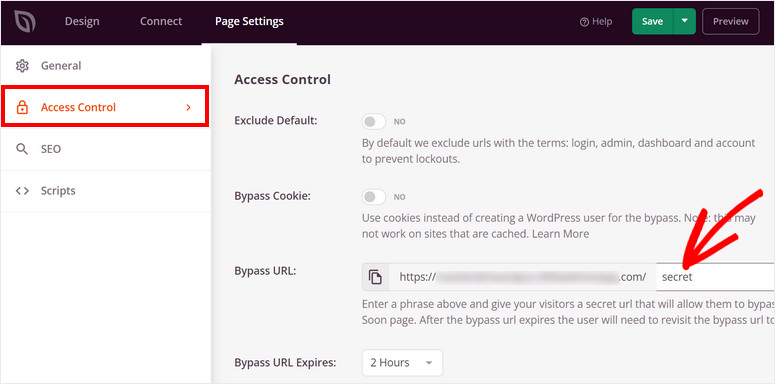The width and height of the screenshot is (775, 384).
Task: Click the Help question mark icon
Action: coord(584,22)
